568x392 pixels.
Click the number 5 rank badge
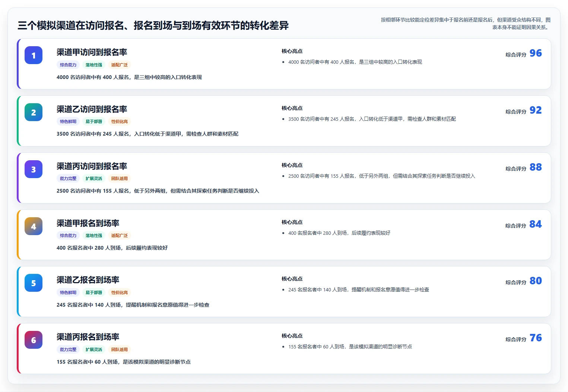coord(34,283)
